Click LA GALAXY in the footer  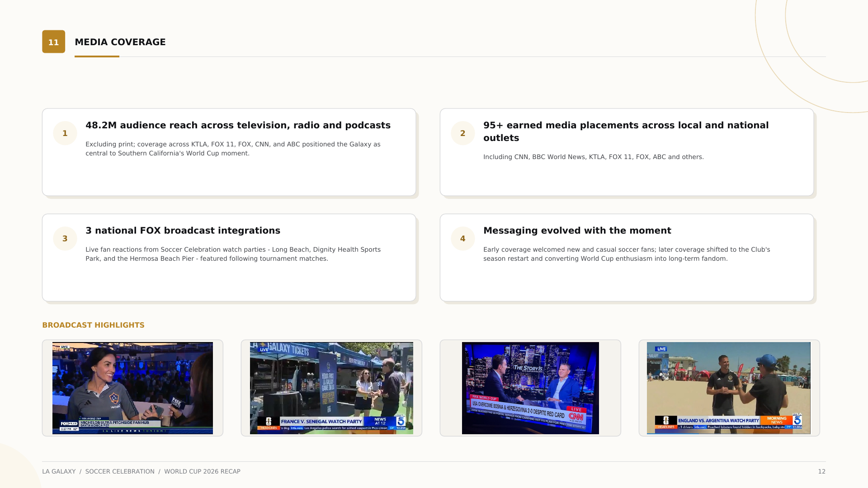coord(59,471)
